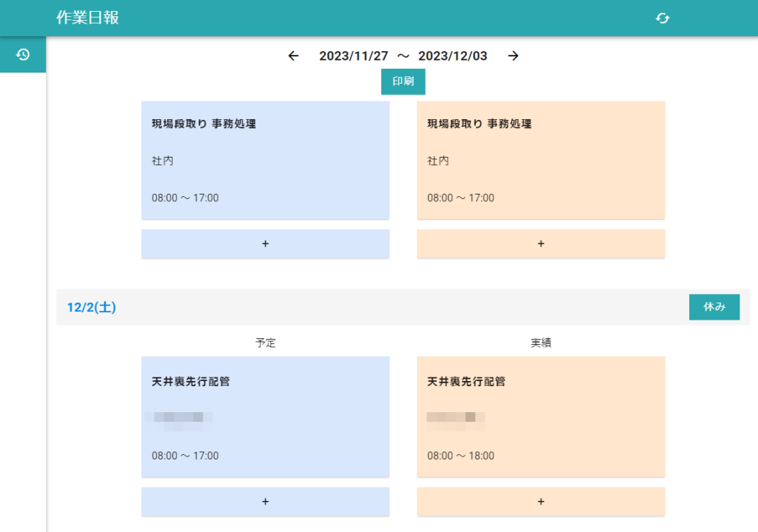
Task: Click the start date 2023/11/27
Action: (353, 56)
